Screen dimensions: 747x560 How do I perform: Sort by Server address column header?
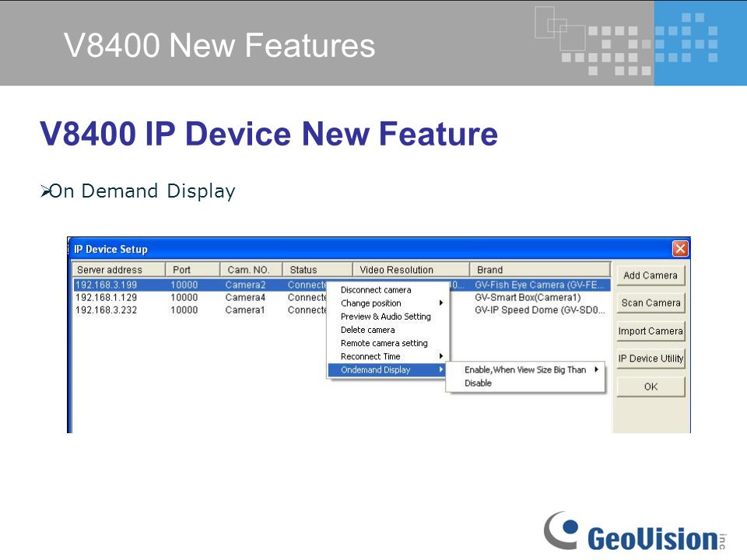pyautogui.click(x=118, y=270)
